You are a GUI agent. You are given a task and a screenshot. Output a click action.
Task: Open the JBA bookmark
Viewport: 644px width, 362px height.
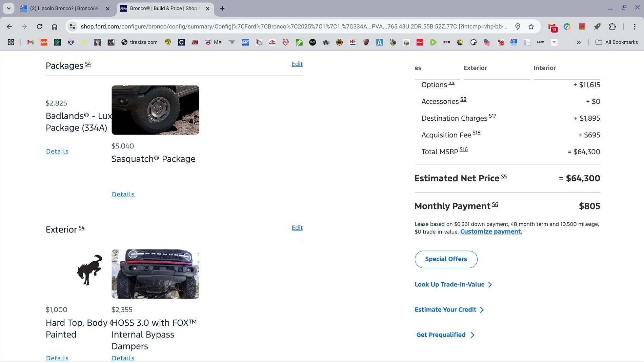[195, 42]
